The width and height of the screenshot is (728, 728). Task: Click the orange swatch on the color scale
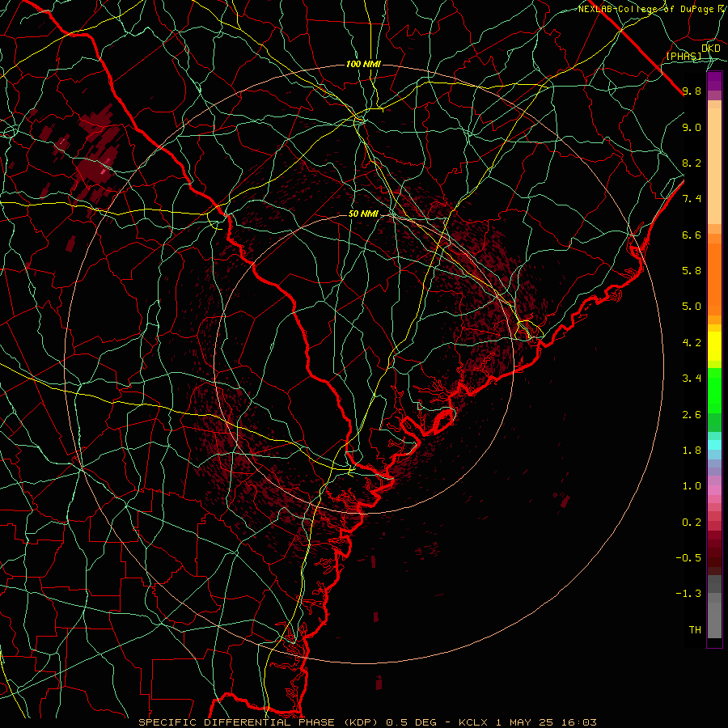(x=714, y=279)
